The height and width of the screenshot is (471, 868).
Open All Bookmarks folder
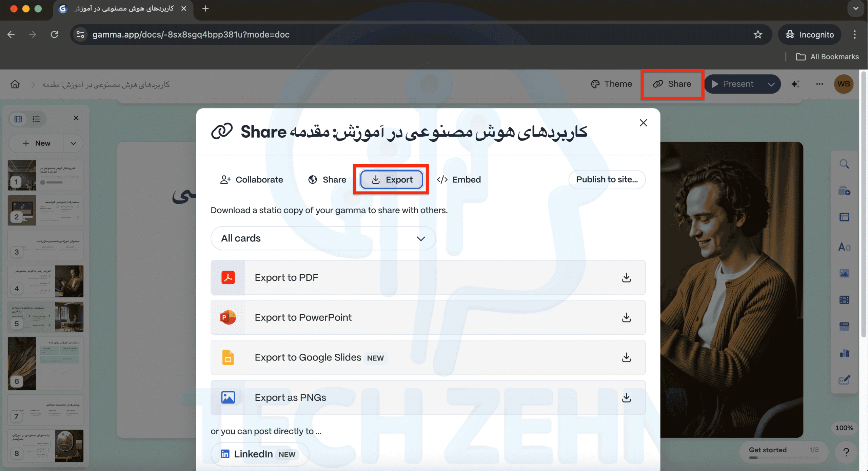click(827, 57)
